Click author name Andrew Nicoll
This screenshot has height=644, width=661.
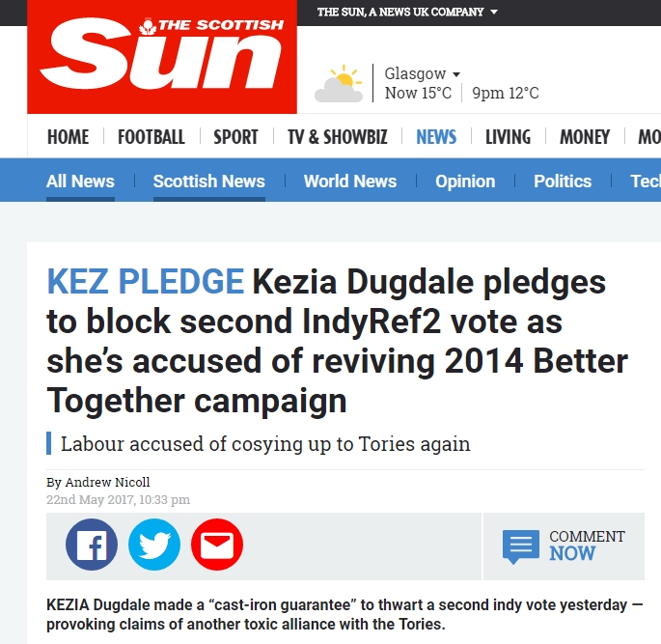[x=107, y=482]
